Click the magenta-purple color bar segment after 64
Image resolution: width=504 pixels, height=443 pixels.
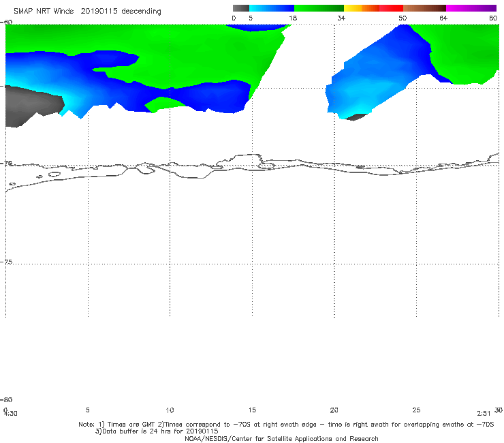(x=471, y=8)
